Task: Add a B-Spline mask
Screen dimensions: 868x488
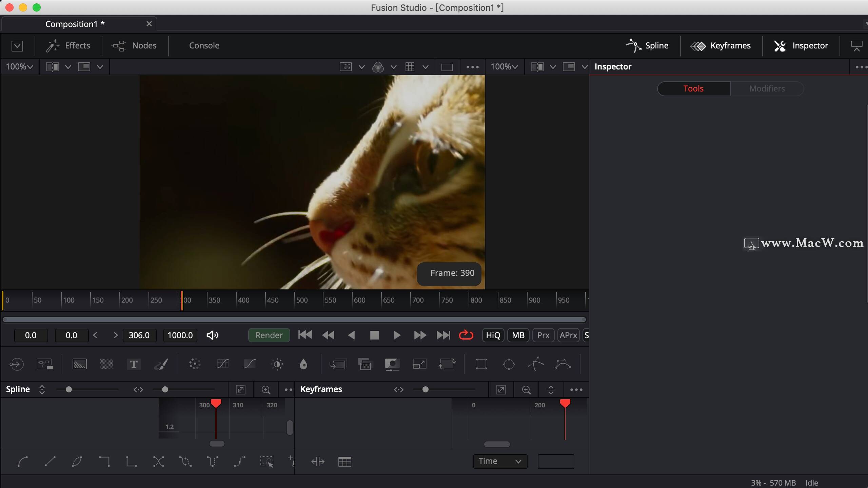Action: (563, 364)
